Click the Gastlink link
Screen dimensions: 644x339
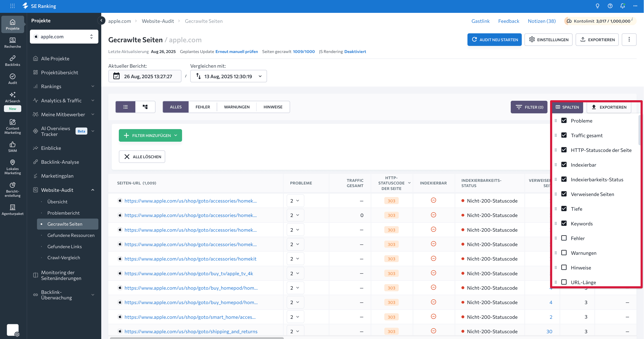pyautogui.click(x=481, y=21)
